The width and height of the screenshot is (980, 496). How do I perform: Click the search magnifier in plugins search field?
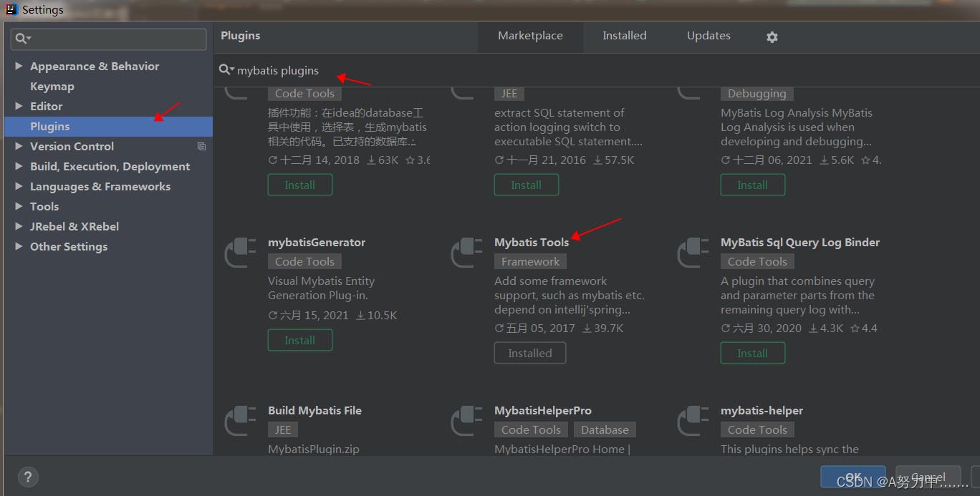[226, 69]
